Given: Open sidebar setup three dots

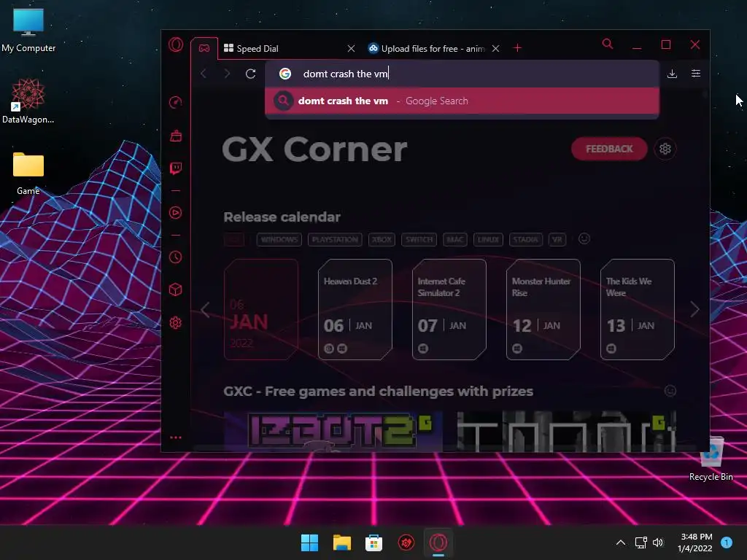Looking at the screenshot, I should (x=175, y=437).
